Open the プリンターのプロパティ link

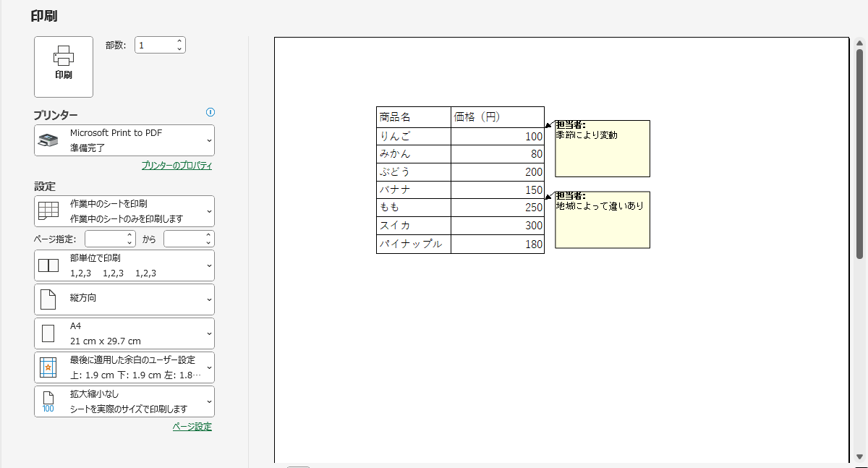176,166
